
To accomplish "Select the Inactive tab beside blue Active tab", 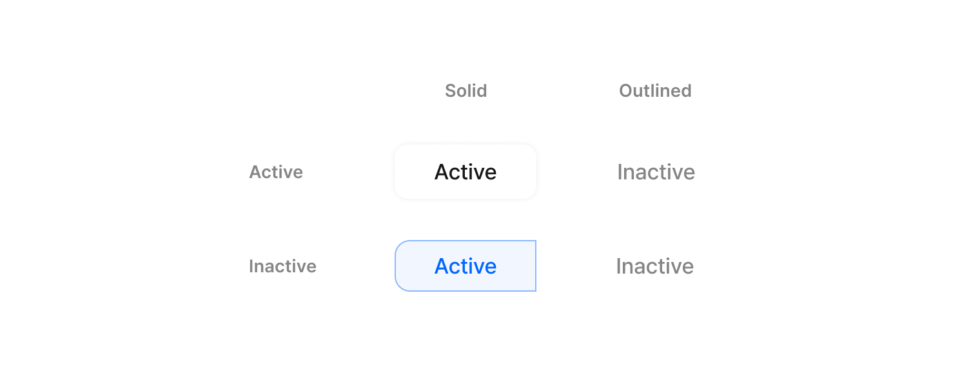I will 654,266.
